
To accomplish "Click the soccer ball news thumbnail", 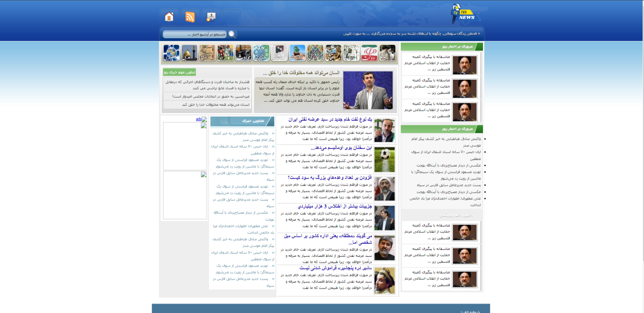I will coord(384,160).
